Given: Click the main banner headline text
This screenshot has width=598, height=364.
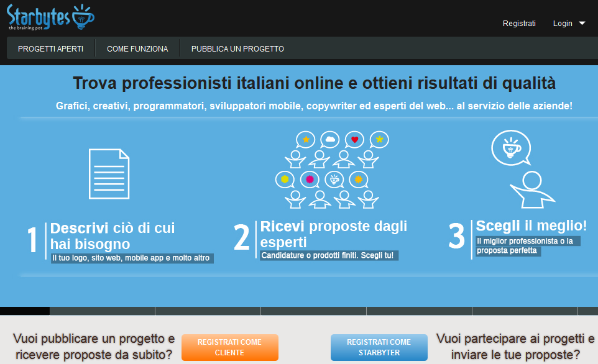Looking at the screenshot, I should [x=299, y=84].
